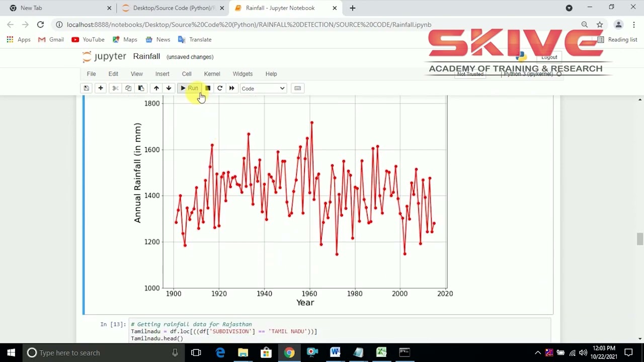Cut selected cells with scissors icon

click(115, 88)
